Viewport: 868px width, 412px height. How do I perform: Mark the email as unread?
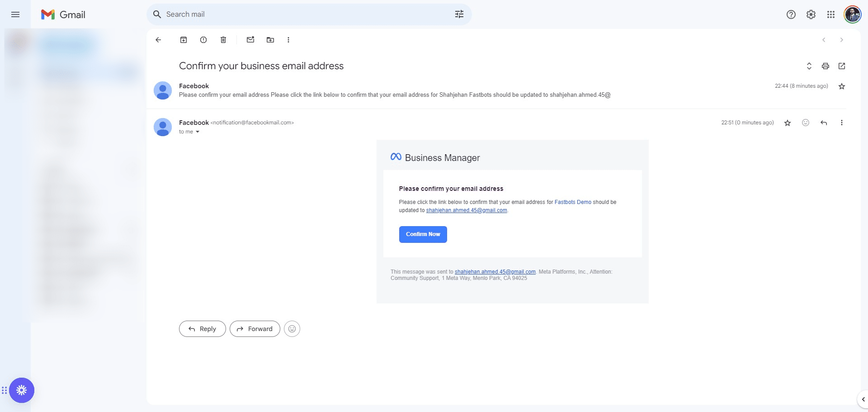tap(250, 40)
